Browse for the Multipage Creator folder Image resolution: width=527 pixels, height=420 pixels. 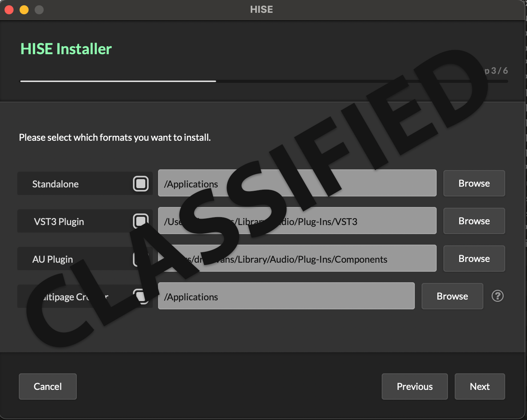pyautogui.click(x=452, y=296)
